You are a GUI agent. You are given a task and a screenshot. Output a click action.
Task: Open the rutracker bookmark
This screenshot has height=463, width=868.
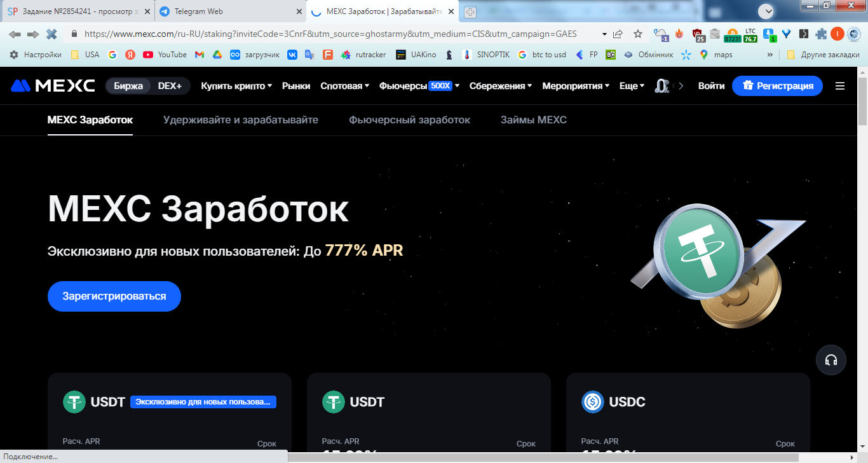(363, 55)
